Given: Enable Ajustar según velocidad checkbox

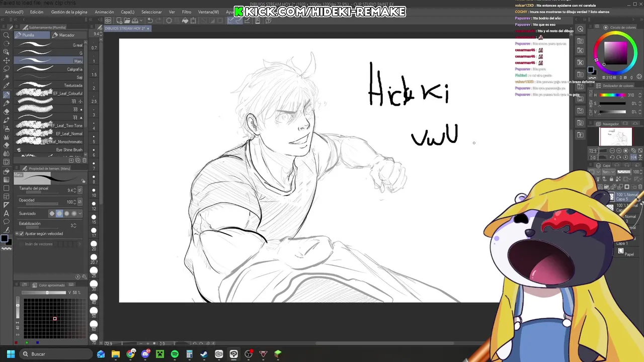Looking at the screenshot, I should 22,234.
